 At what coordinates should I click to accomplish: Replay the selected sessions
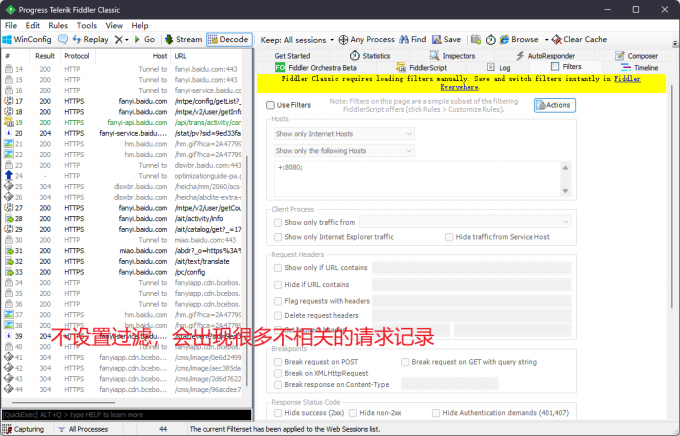coord(90,39)
